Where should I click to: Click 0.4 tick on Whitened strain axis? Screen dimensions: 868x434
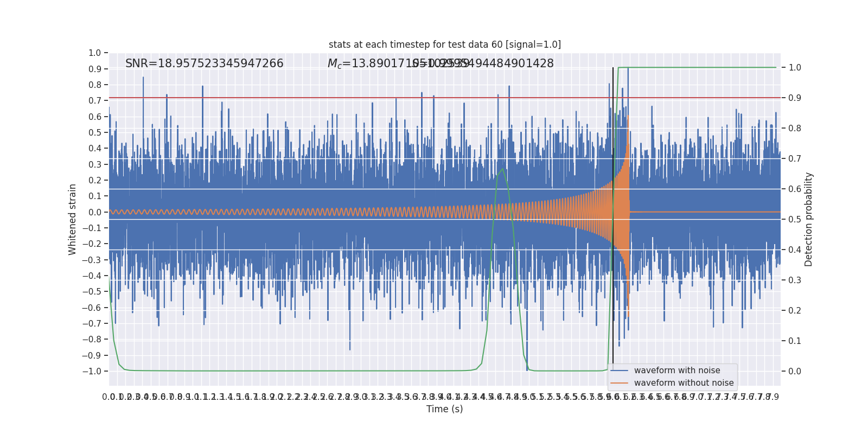click(x=95, y=149)
